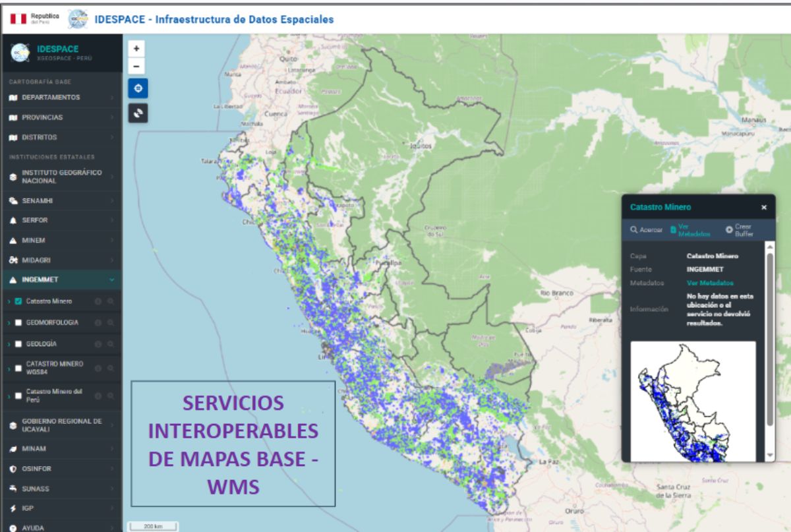Click the dark rotate/reset map view button
Viewport: 791px width, 532px height.
[x=138, y=113]
